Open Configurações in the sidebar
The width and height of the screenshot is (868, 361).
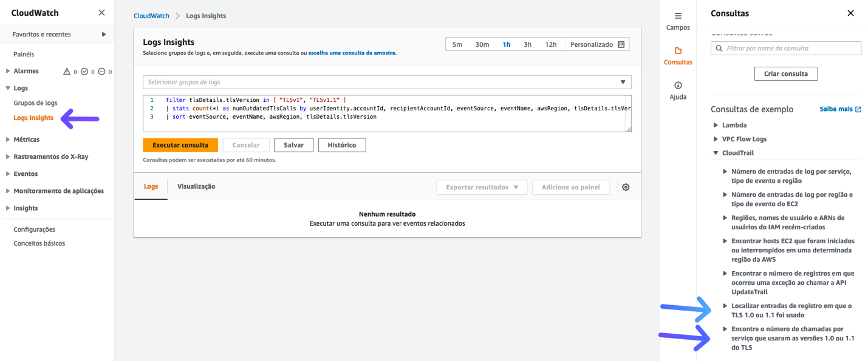click(x=35, y=229)
